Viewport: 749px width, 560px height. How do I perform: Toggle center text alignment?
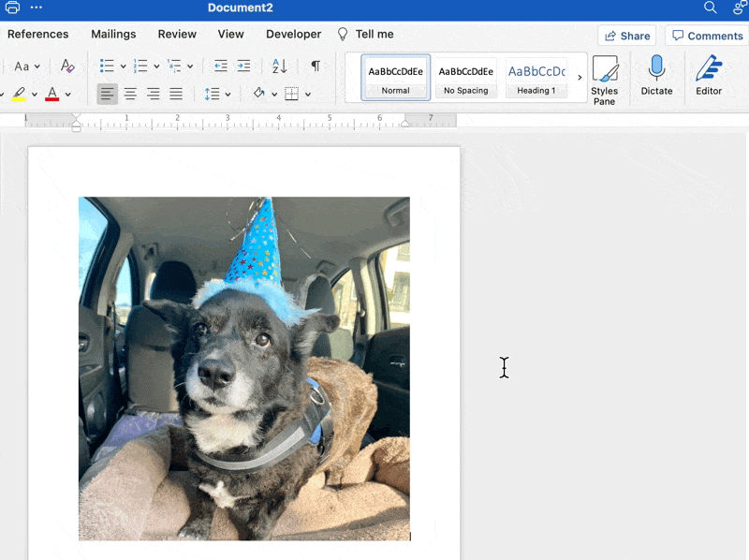130,94
